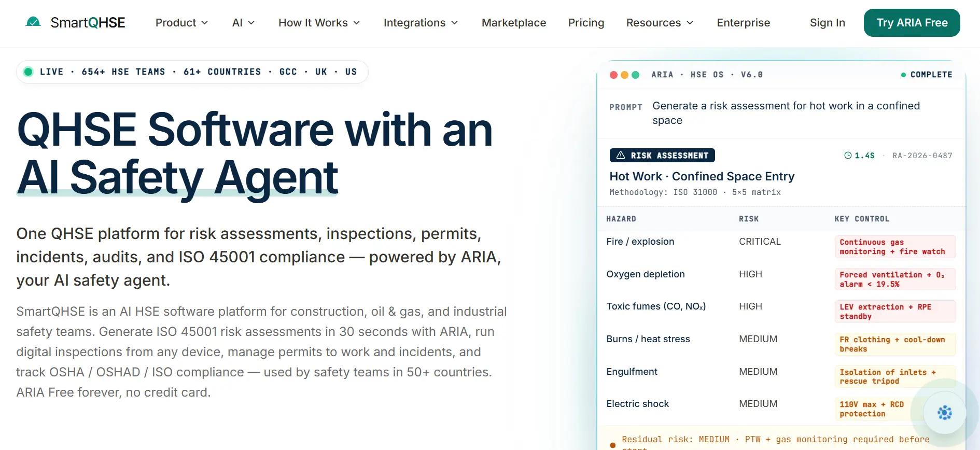This screenshot has height=450, width=980.
Task: Click the 'Oxygen depletion' hazard row
Action: click(780, 279)
